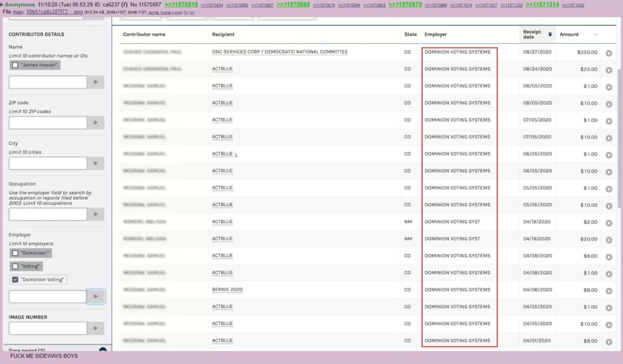Click the (u) file link
The width and height of the screenshot is (623, 364).
point(192,12)
